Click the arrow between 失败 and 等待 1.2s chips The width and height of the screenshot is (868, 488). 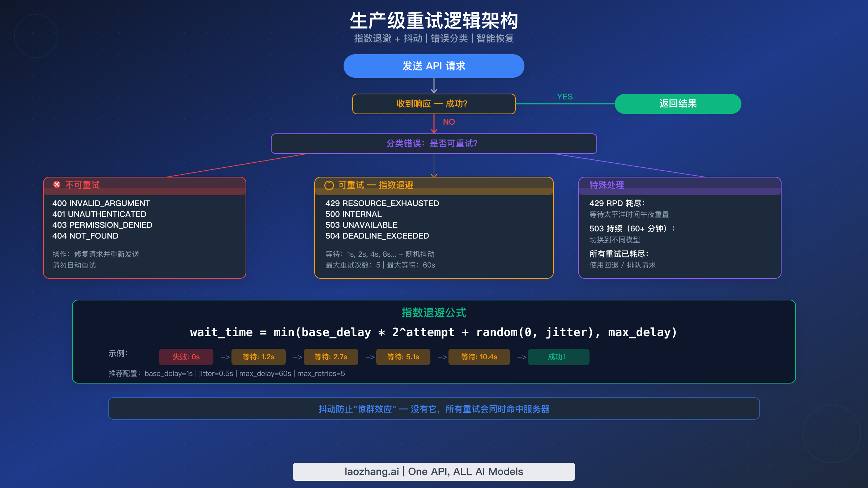[225, 357]
